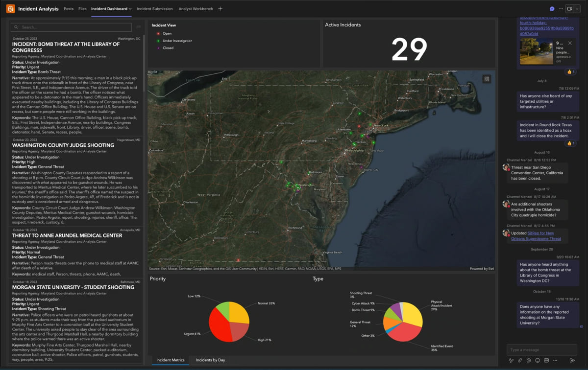Open the purple chat bubble icon
The width and height of the screenshot is (588, 370).
coord(552,9)
